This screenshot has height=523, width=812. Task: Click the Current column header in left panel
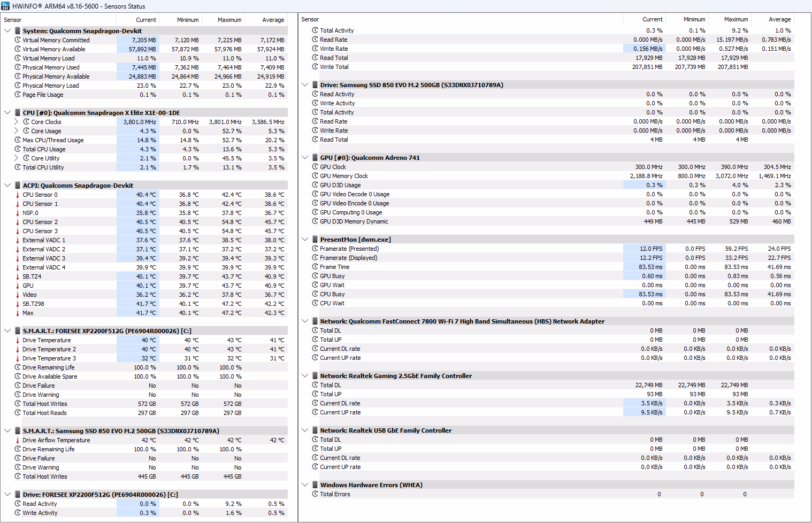(145, 20)
